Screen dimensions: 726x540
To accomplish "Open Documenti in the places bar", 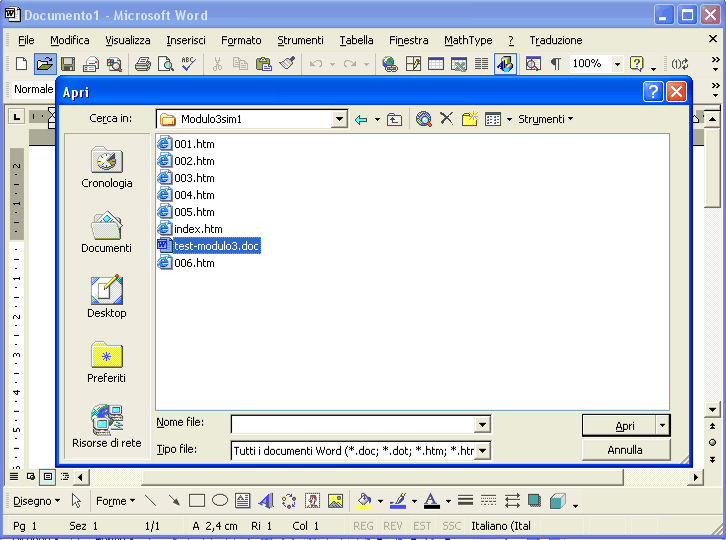I will click(106, 232).
